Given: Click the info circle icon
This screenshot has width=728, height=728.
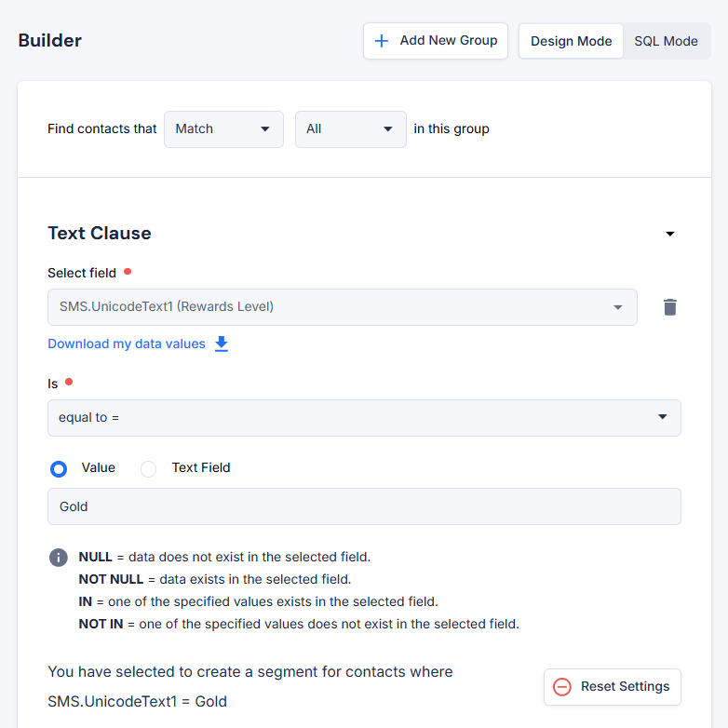Looking at the screenshot, I should coord(58,558).
